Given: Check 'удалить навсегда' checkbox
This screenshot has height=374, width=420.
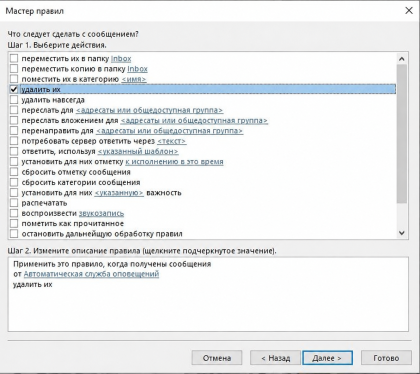Looking at the screenshot, I should tap(14, 100).
